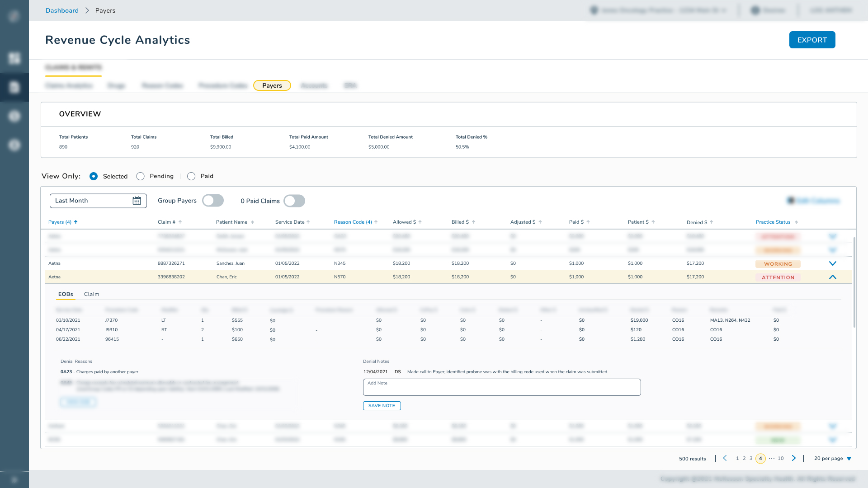Click inside the Add Note field
This screenshot has width=868, height=488.
[x=502, y=387]
